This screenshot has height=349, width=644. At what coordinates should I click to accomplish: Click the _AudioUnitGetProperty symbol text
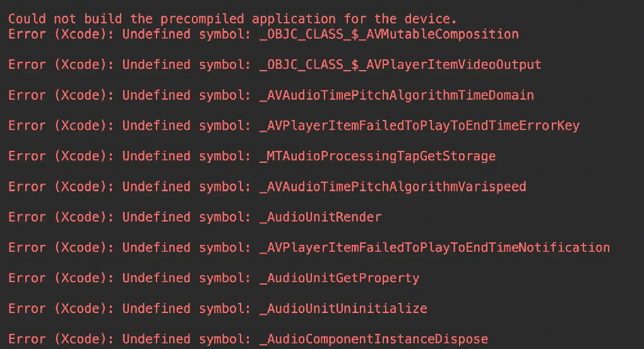point(340,278)
